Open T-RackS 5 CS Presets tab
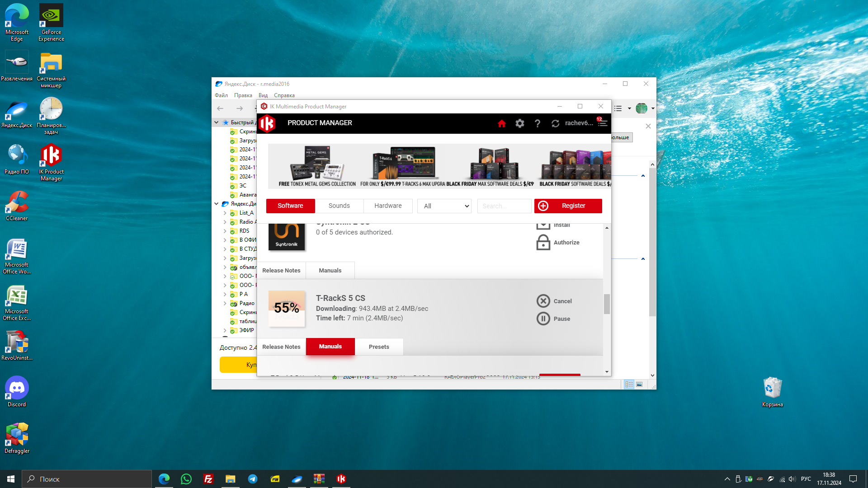 (379, 347)
